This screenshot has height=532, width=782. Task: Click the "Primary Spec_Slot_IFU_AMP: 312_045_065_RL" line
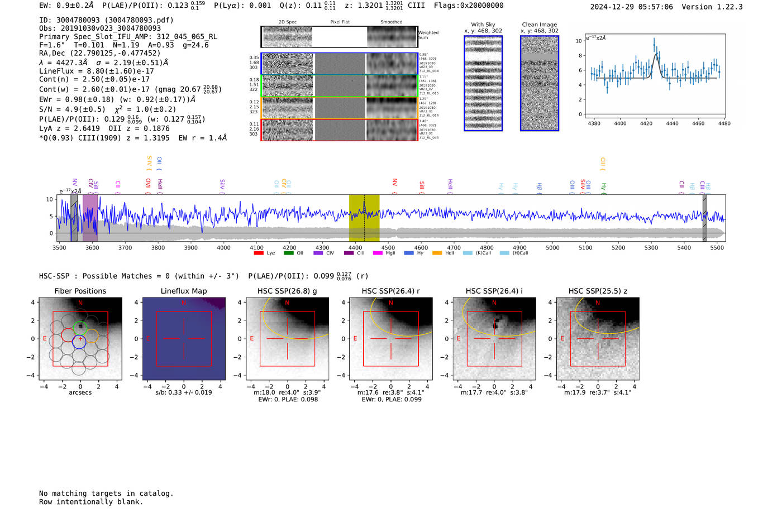coord(128,37)
